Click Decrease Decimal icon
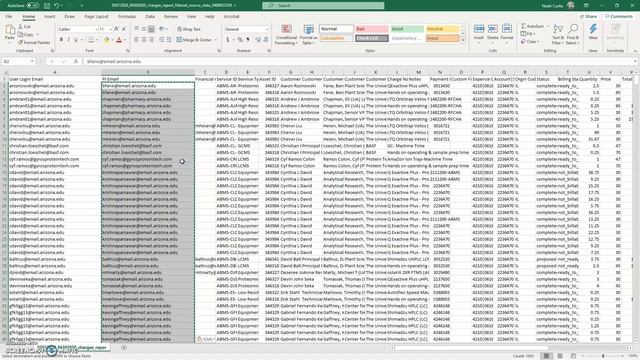640x360 pixels. pos(266,40)
